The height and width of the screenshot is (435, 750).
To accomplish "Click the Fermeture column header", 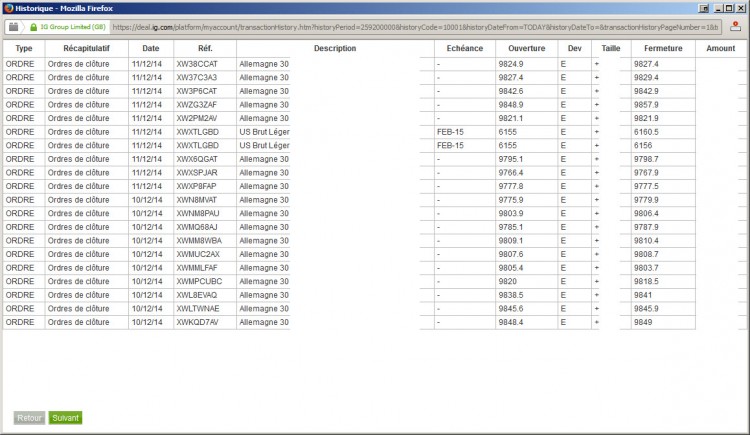I will pyautogui.click(x=663, y=48).
